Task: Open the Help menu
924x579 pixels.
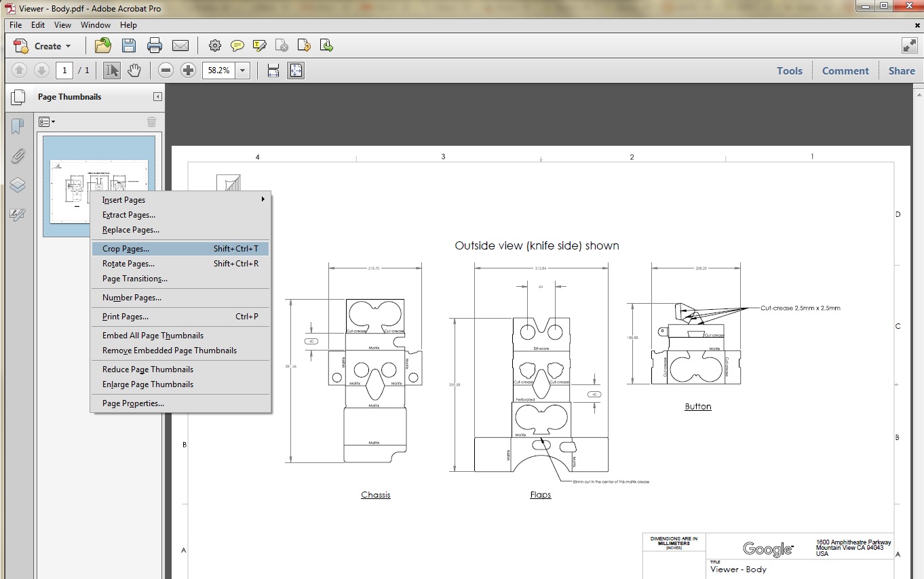Action: pos(128,25)
